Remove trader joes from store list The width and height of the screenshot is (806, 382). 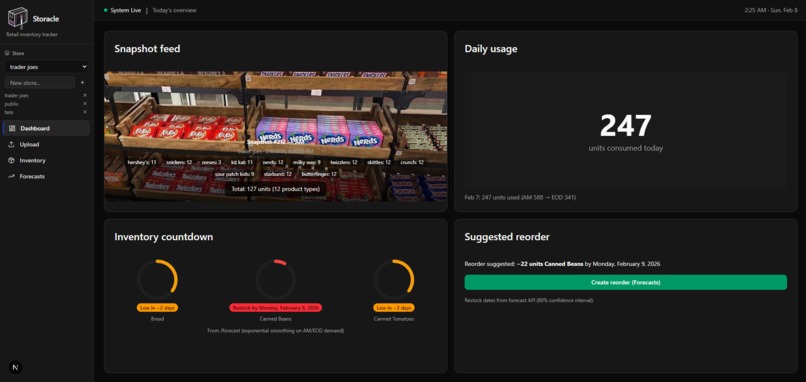coord(85,96)
